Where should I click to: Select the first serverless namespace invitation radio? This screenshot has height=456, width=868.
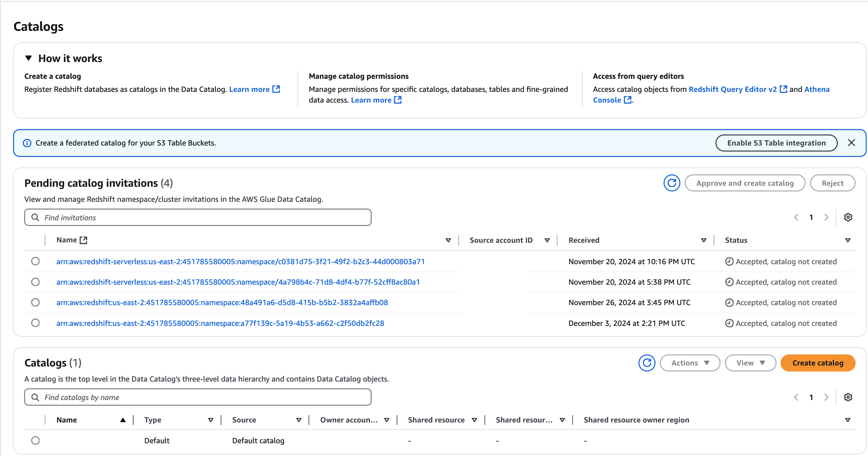pyautogui.click(x=36, y=261)
